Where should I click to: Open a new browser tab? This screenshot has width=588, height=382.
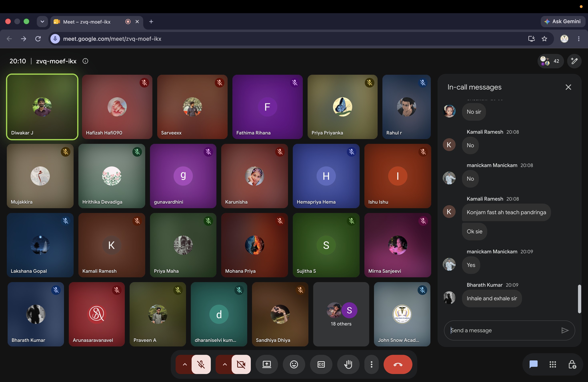151,21
